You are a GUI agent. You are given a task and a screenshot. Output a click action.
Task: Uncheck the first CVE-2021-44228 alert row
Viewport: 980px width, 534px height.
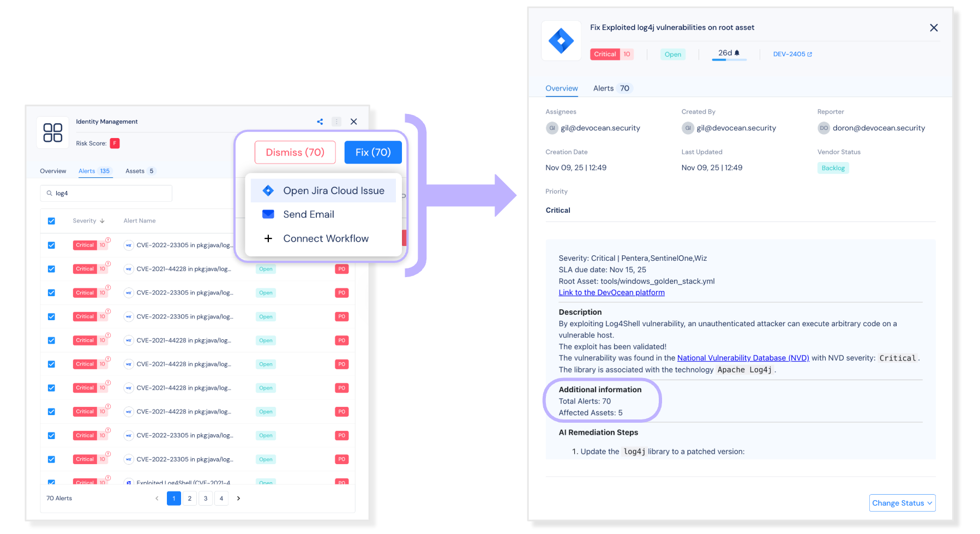[x=51, y=269]
